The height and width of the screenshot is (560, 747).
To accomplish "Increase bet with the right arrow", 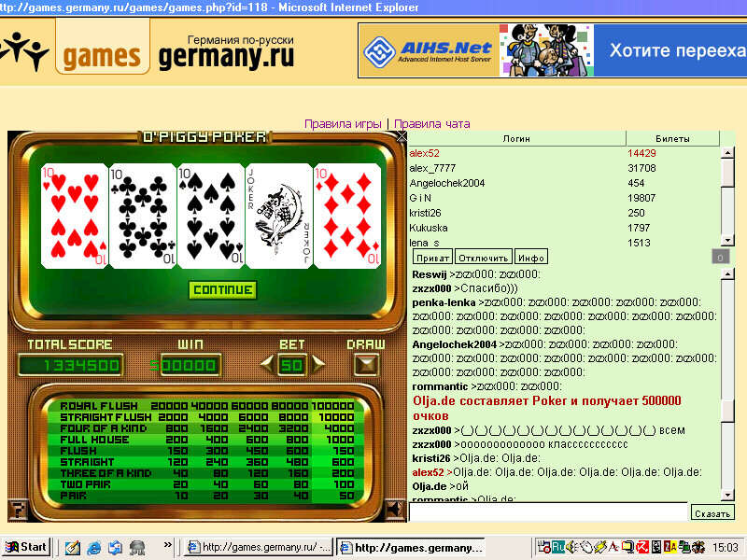I will coord(318,364).
